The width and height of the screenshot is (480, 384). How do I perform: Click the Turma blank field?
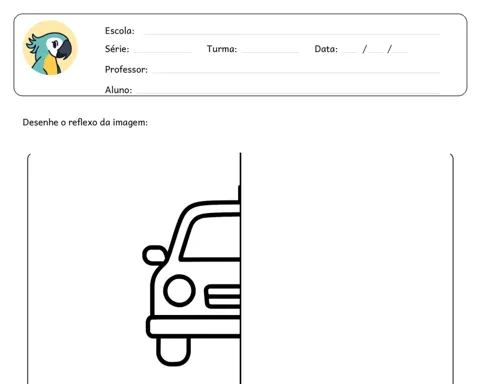click(270, 52)
